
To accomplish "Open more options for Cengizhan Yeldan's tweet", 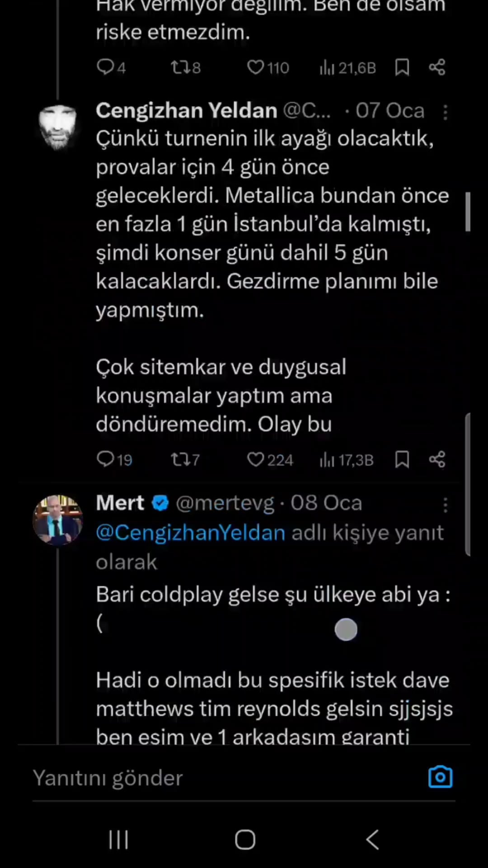I will [x=445, y=112].
